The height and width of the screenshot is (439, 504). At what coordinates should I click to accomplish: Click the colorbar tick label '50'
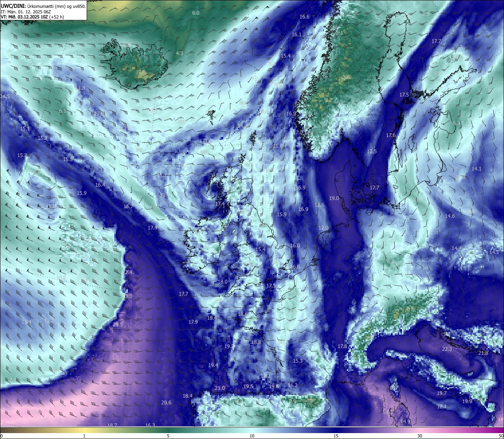coord(501,436)
